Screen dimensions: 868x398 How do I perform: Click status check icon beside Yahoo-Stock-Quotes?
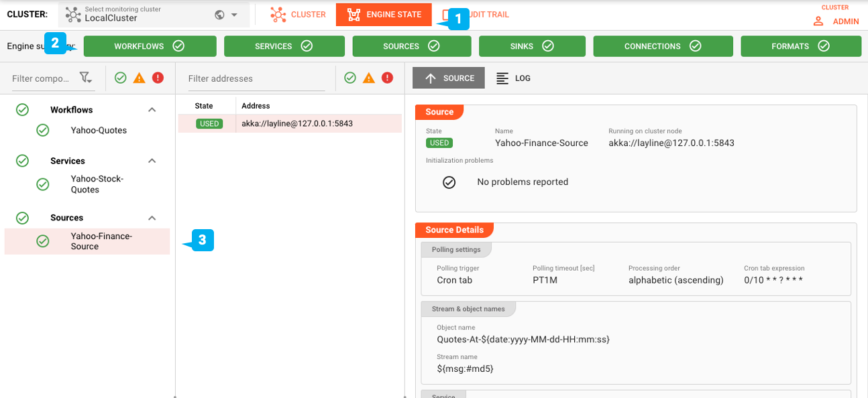43,184
